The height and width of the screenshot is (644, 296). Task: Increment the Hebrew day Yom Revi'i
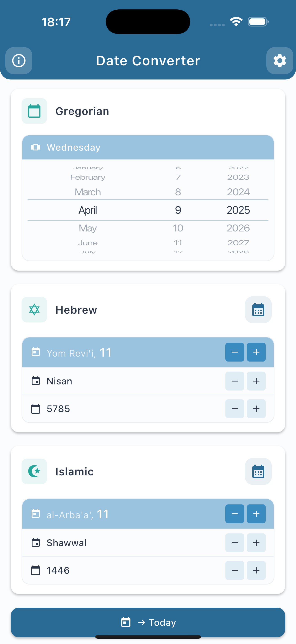(x=256, y=352)
